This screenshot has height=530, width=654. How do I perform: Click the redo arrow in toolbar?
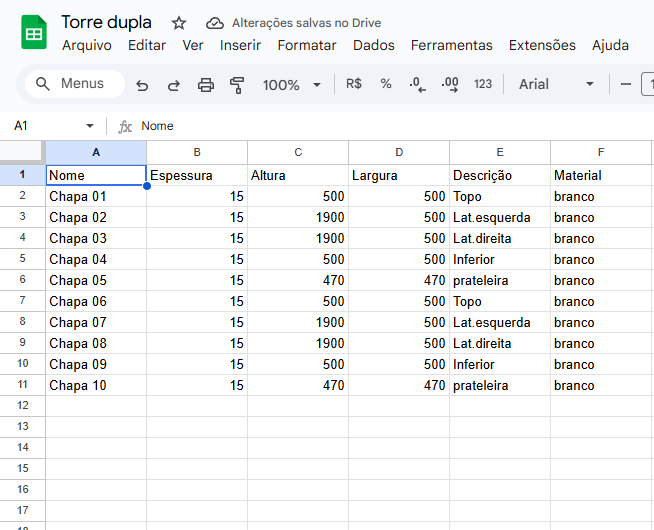pos(174,85)
